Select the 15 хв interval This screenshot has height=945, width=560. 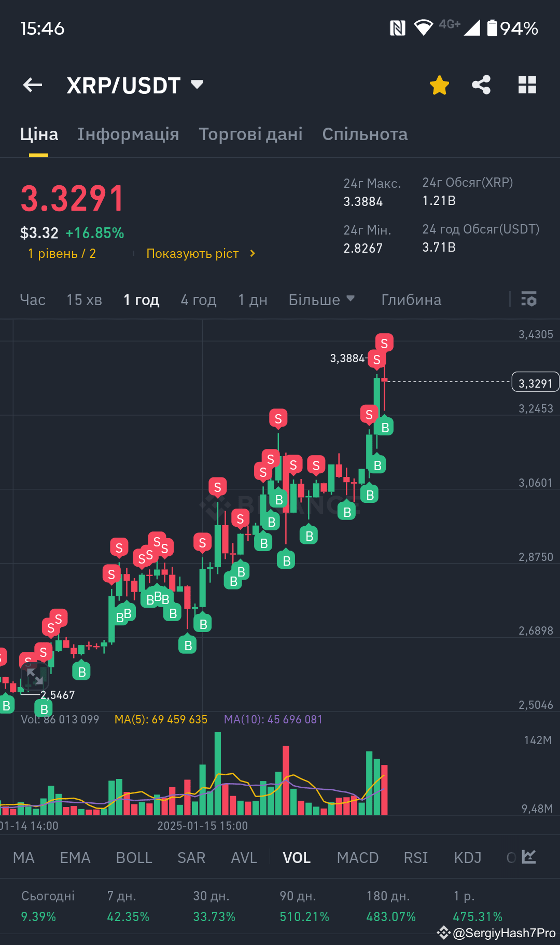click(x=84, y=300)
